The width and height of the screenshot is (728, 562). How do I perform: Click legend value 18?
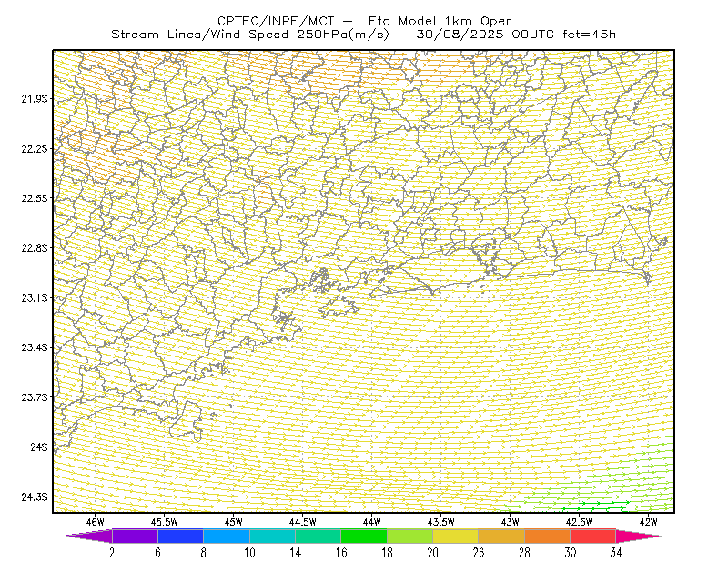[x=387, y=553]
